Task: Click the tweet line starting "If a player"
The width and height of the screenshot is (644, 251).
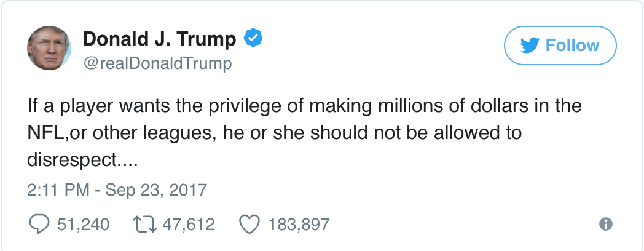Action: pos(304,106)
